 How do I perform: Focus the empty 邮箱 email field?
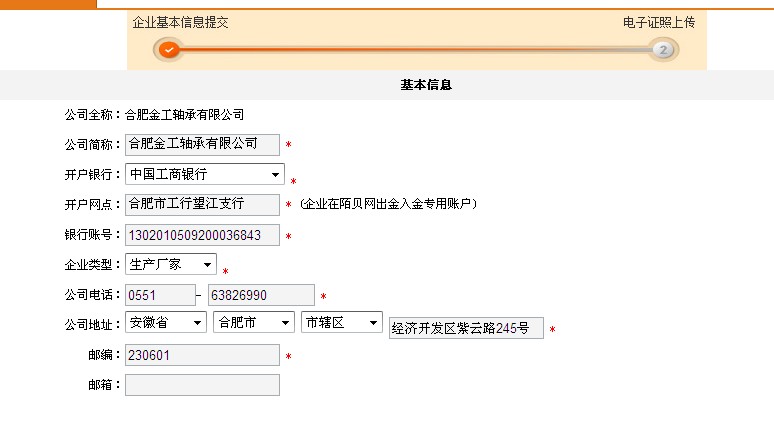point(202,385)
